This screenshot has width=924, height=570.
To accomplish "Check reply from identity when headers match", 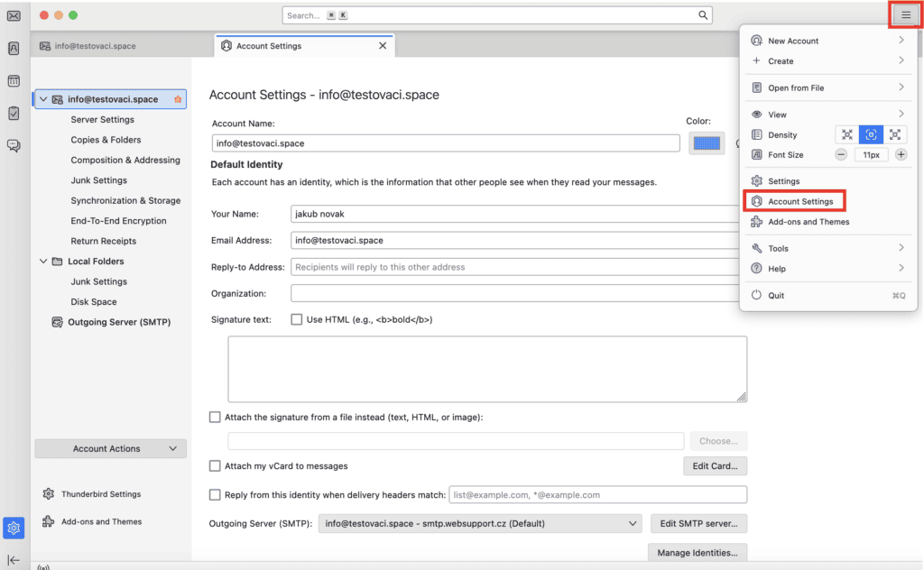I will 215,494.
